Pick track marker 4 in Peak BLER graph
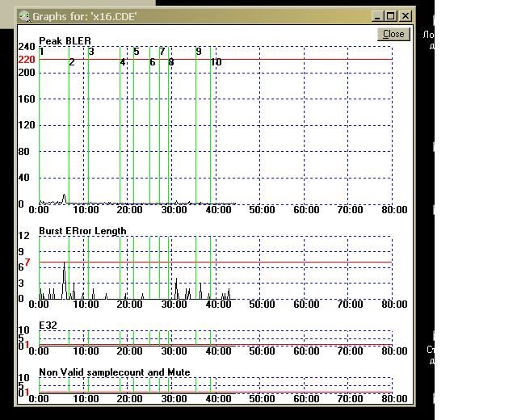 (123, 62)
